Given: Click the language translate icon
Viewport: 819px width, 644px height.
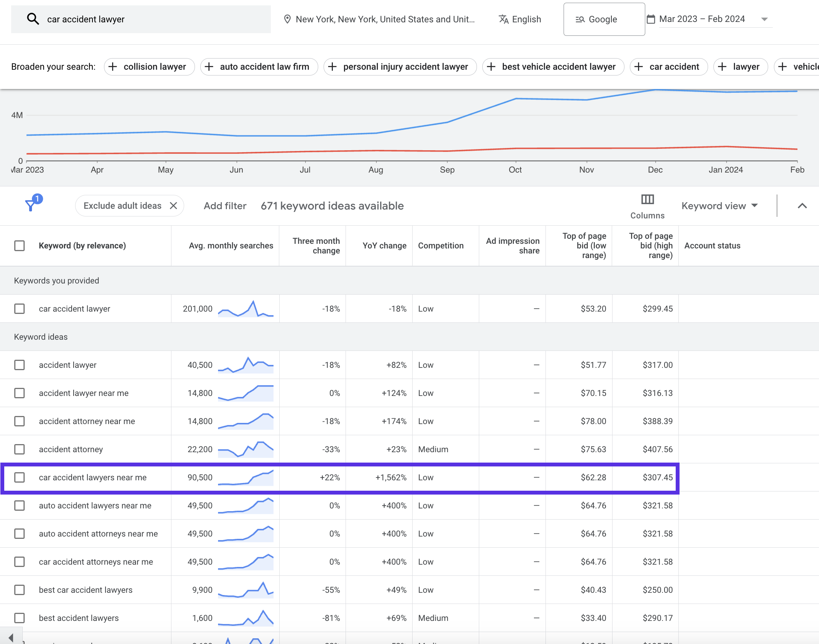Looking at the screenshot, I should click(503, 19).
